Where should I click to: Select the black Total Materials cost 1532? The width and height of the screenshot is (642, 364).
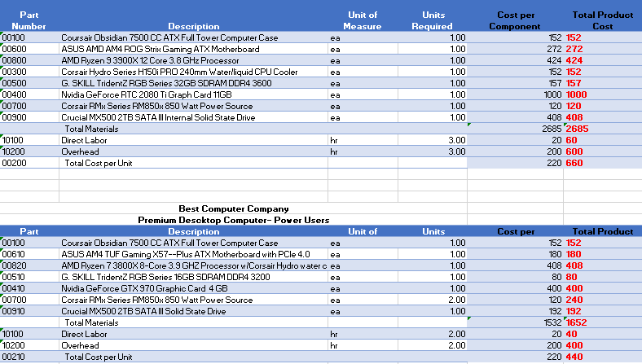(x=552, y=322)
